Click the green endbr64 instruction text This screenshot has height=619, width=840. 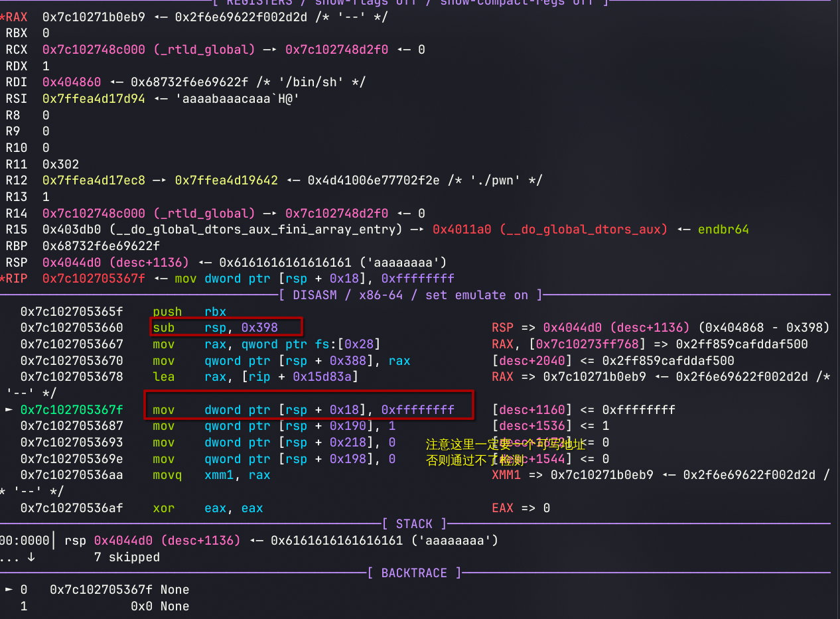coord(723,230)
